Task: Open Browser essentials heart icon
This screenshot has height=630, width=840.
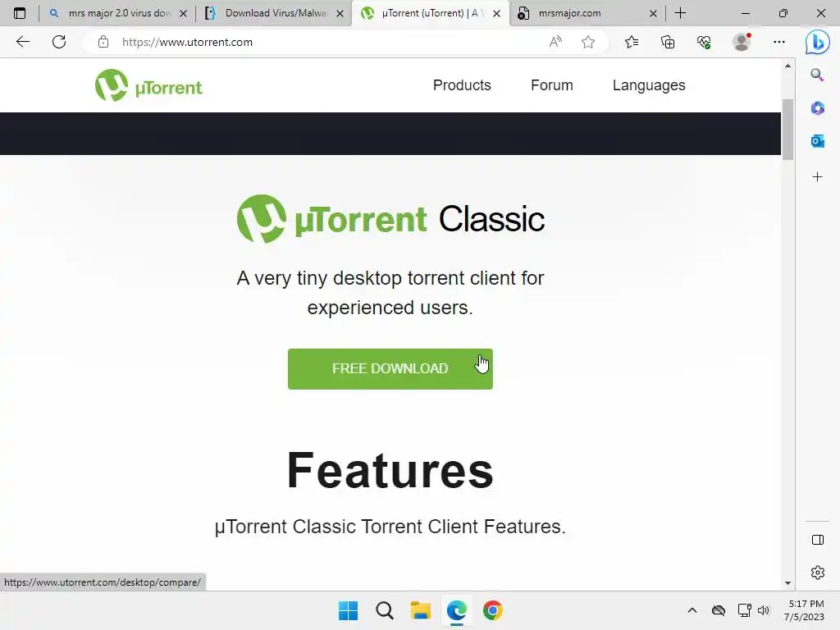Action: click(704, 42)
